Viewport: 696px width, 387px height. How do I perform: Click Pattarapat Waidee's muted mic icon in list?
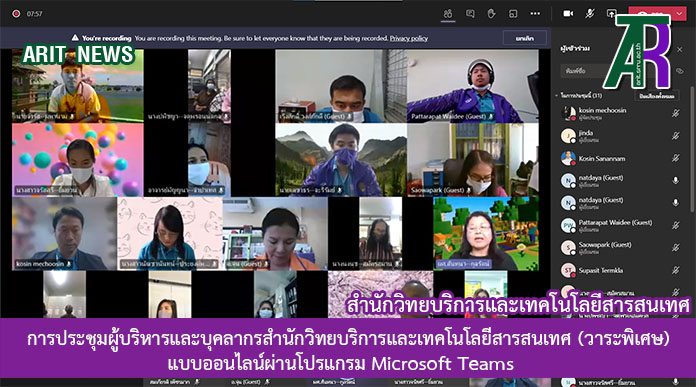(x=676, y=225)
